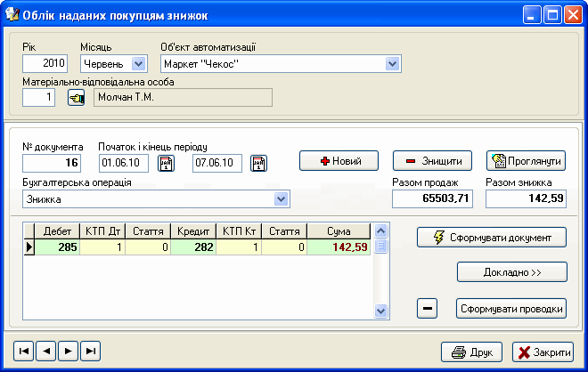Open calendar for period end date 07.06.10

pyautogui.click(x=258, y=164)
